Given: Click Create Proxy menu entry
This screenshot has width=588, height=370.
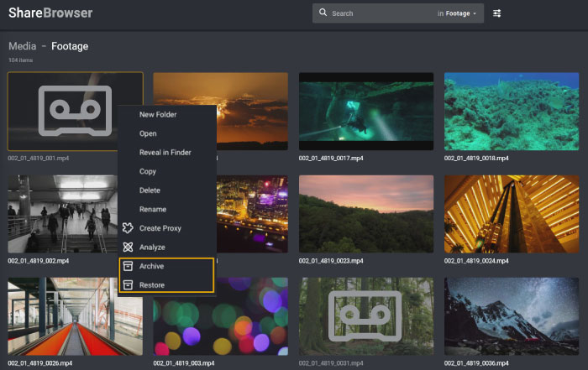Looking at the screenshot, I should [167, 228].
